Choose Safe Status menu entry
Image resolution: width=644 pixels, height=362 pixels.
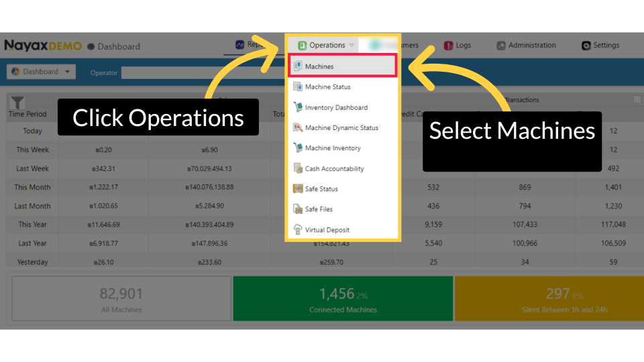(x=343, y=189)
